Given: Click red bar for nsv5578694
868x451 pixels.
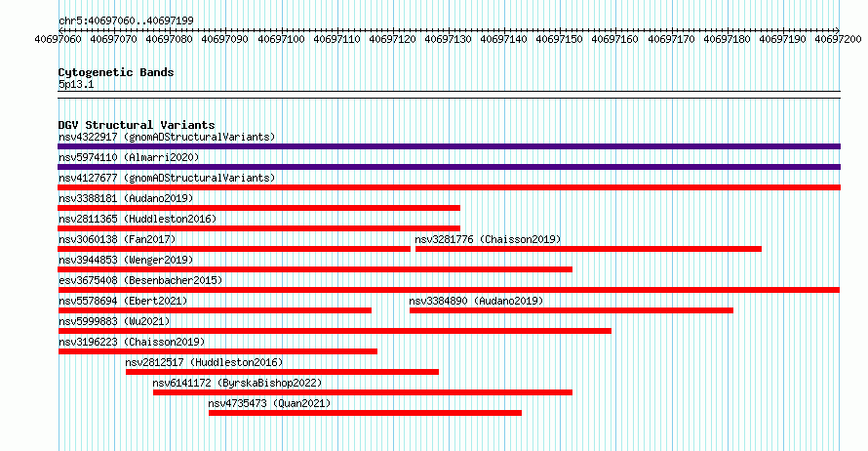Looking at the screenshot, I should (x=215, y=310).
